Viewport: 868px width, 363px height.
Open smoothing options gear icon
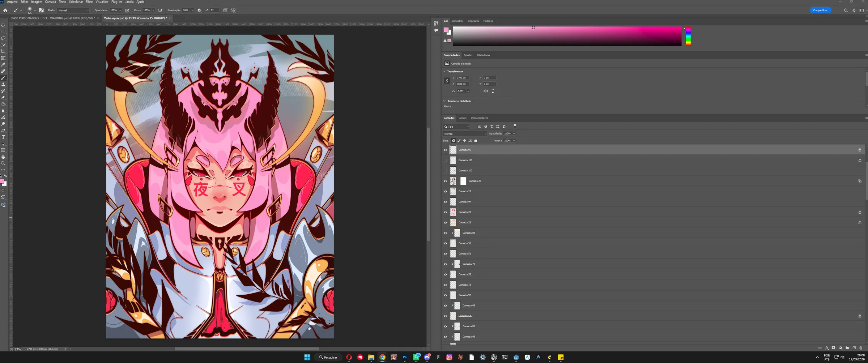coord(199,10)
